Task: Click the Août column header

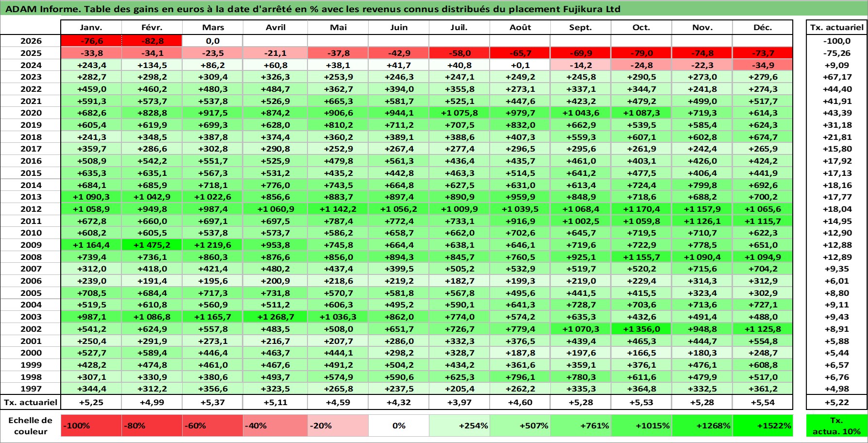Action: [x=520, y=27]
